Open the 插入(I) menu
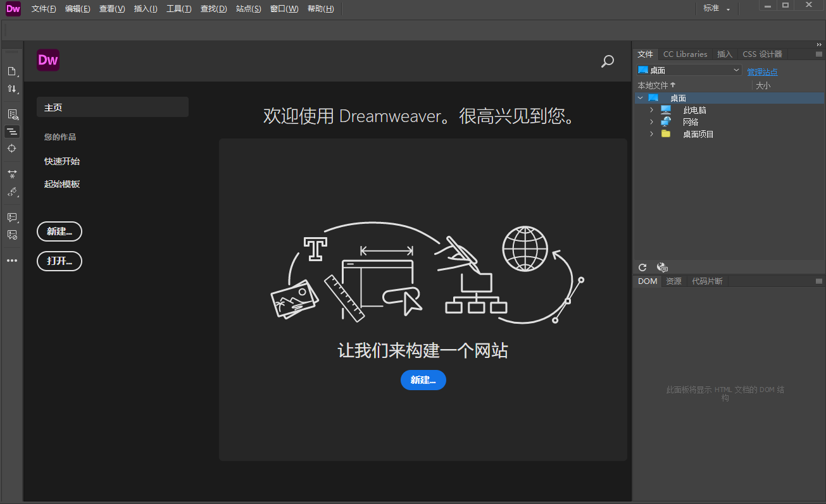This screenshot has height=504, width=826. click(146, 9)
